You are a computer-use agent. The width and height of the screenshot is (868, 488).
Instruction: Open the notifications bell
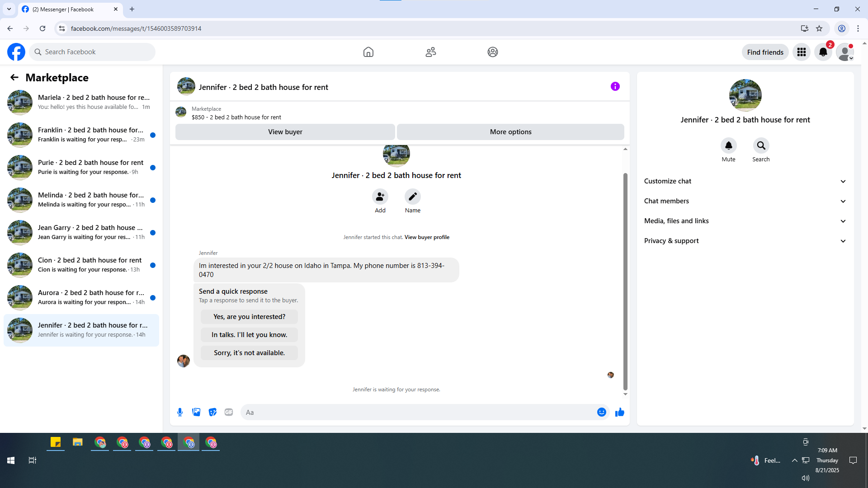[x=823, y=52]
